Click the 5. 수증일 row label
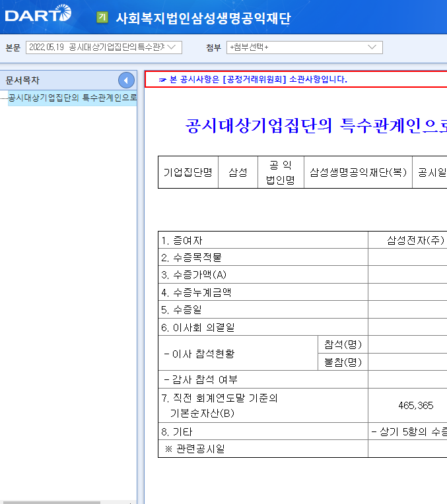This screenshot has height=504, width=447. [263, 309]
